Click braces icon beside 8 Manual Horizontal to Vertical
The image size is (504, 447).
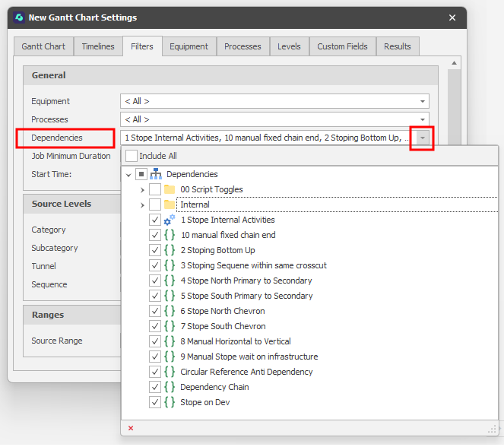[170, 341]
